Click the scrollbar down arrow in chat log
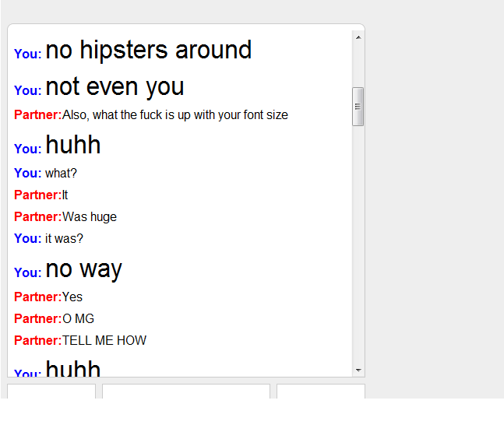Screen dimensions: 504x432 tap(358, 370)
